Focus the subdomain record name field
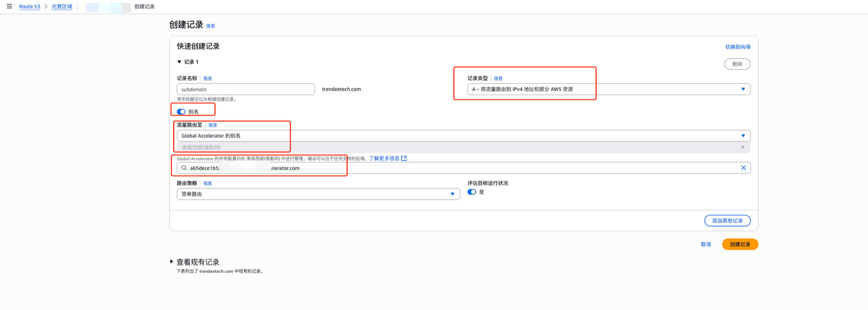The width and height of the screenshot is (868, 310). click(x=246, y=89)
